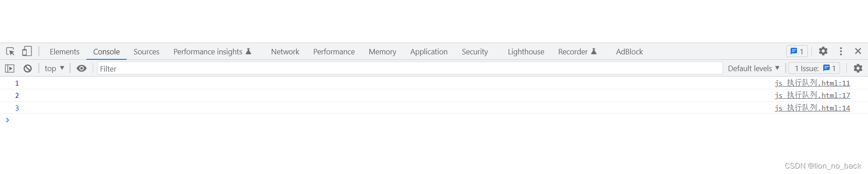
Task: Click into the Filter input field
Action: [410, 68]
